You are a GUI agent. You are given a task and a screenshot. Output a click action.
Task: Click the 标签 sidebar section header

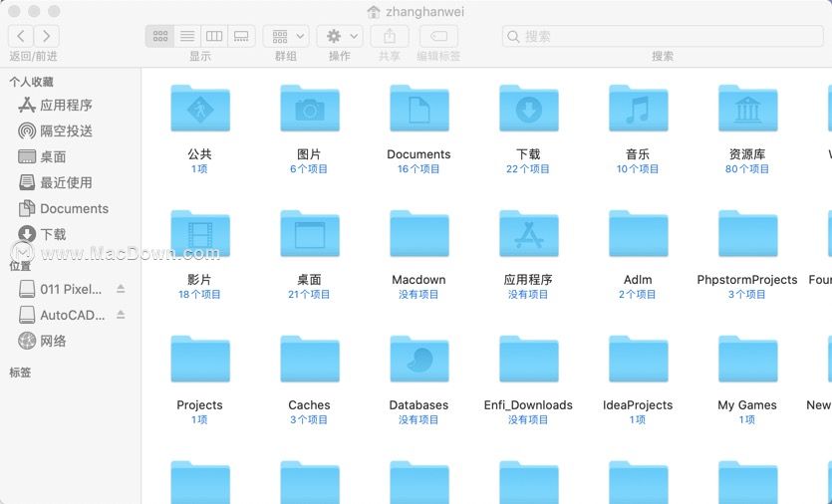click(20, 373)
